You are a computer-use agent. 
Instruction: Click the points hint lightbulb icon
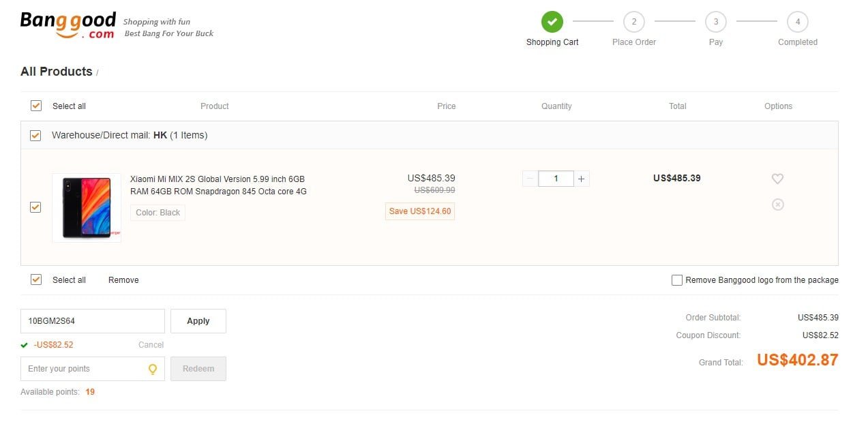153,369
